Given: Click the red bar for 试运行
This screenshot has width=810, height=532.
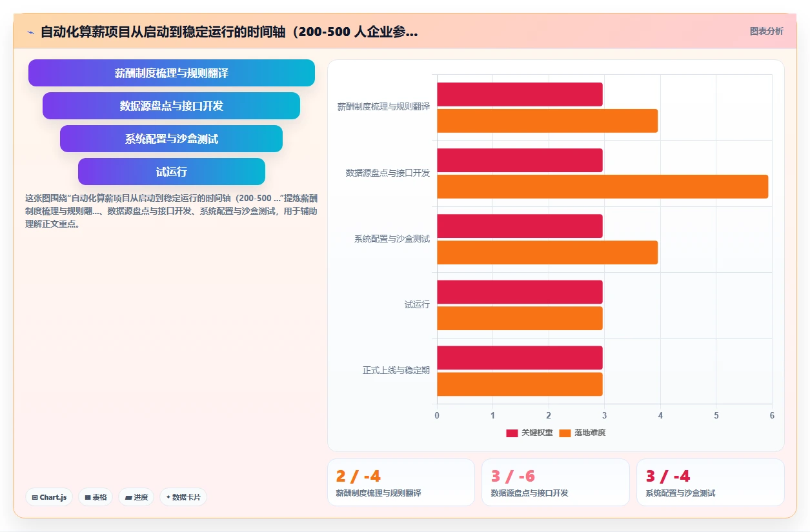Looking at the screenshot, I should 520,292.
